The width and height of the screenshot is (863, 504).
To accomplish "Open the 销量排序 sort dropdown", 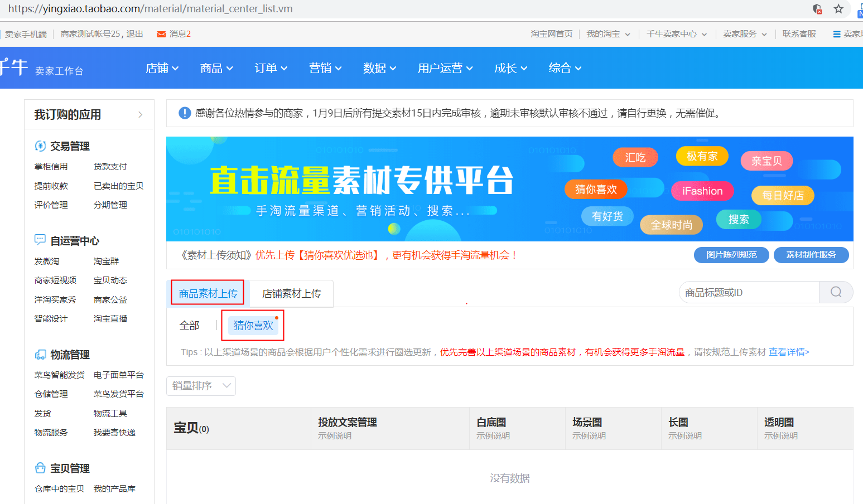I will (201, 386).
